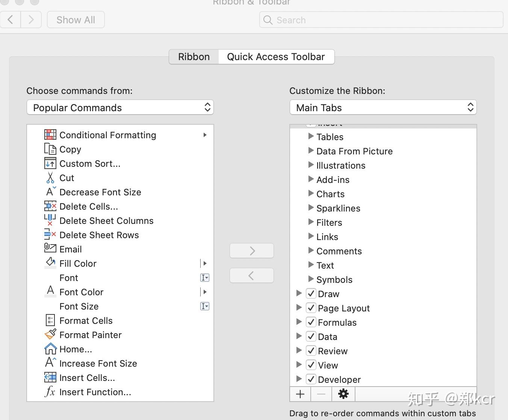Uncheck the Developer tab checkbox
The image size is (508, 420).
(311, 379)
